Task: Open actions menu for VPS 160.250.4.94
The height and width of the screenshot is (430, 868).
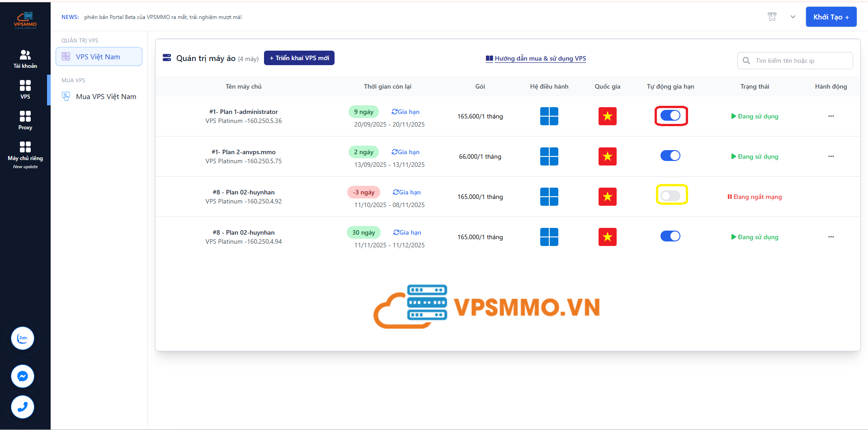Action: pyautogui.click(x=831, y=237)
